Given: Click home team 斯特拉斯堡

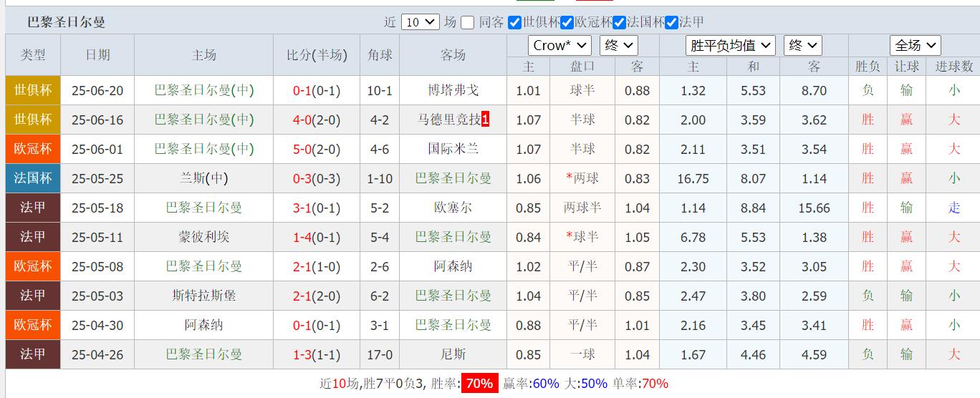Looking at the screenshot, I should 204,296.
